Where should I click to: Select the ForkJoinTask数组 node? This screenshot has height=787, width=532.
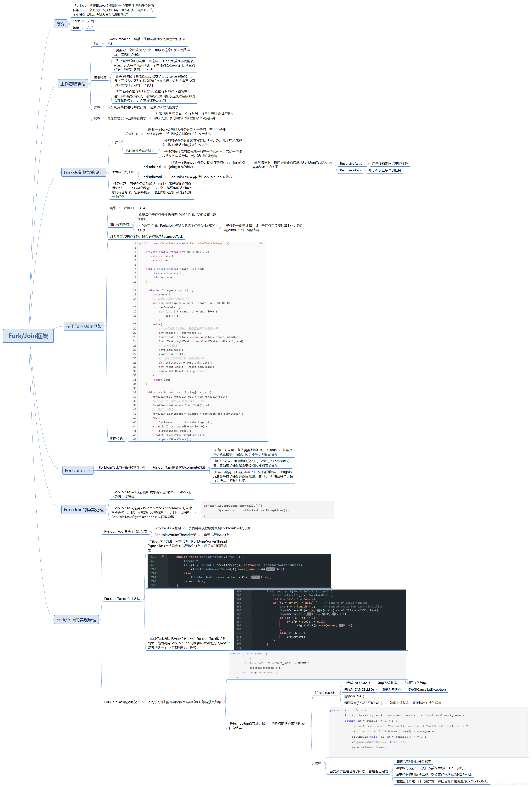click(167, 528)
